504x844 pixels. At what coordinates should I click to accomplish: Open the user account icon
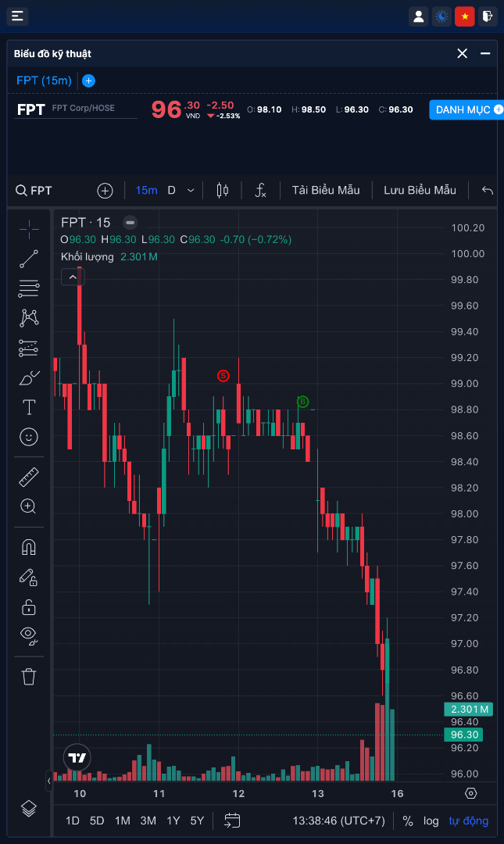(418, 16)
